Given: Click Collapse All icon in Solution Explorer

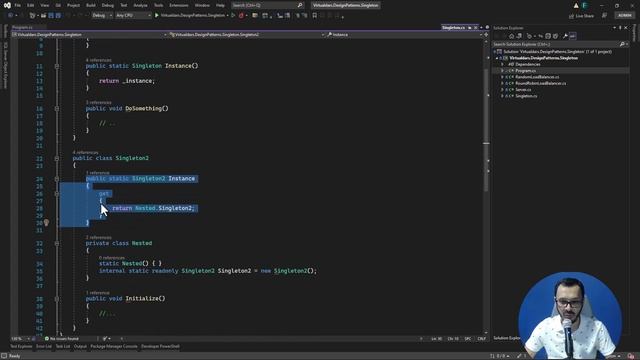Looking at the screenshot, I should pos(548,36).
